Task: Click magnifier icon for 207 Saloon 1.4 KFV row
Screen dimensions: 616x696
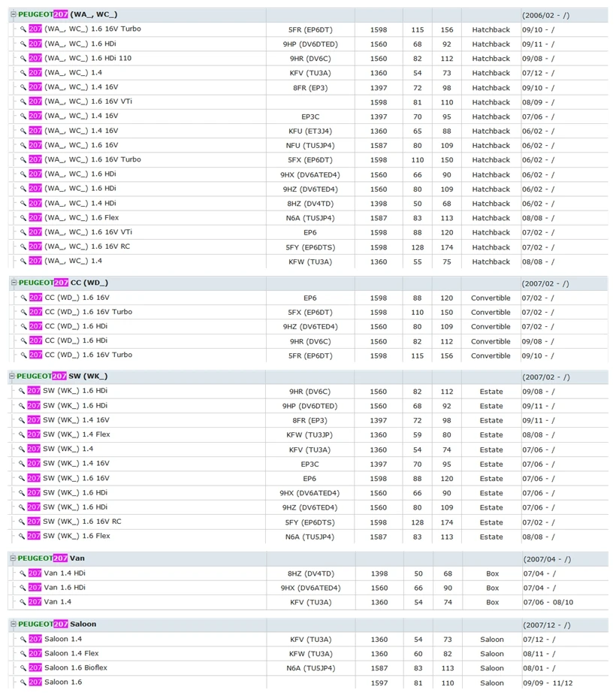Action: 23,639
